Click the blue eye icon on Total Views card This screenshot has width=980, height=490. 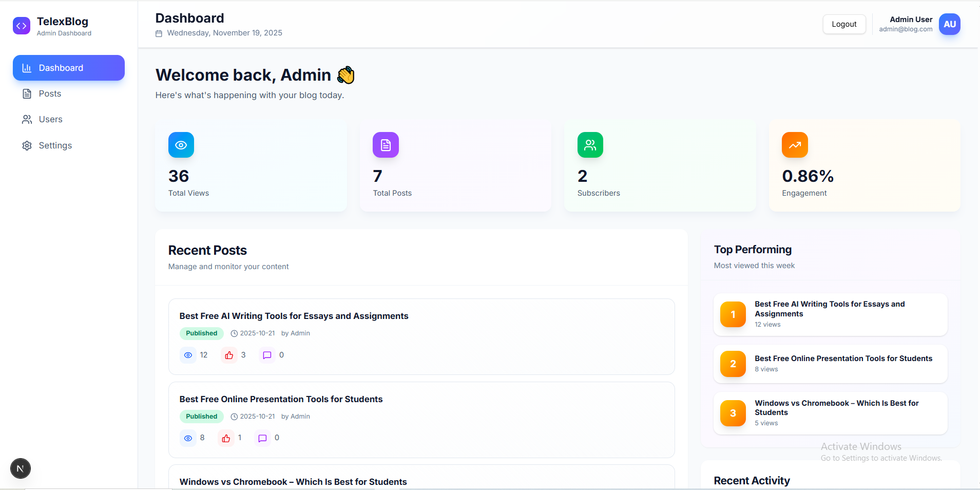tap(181, 145)
